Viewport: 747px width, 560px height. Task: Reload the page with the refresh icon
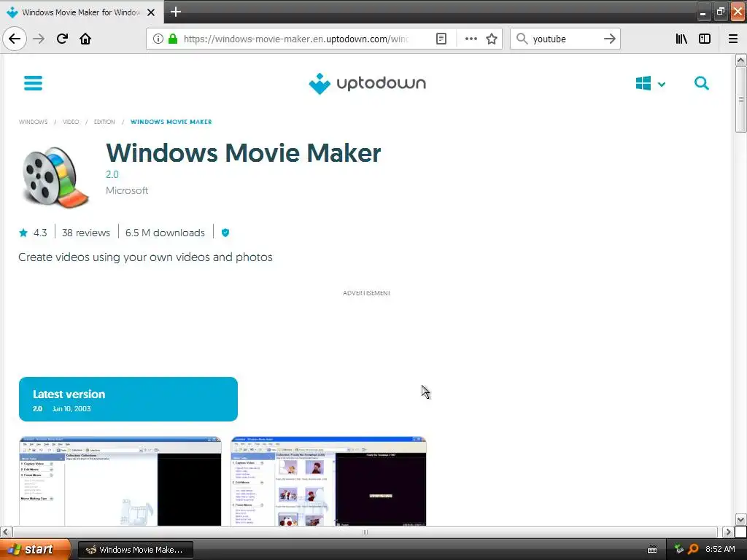[62, 39]
